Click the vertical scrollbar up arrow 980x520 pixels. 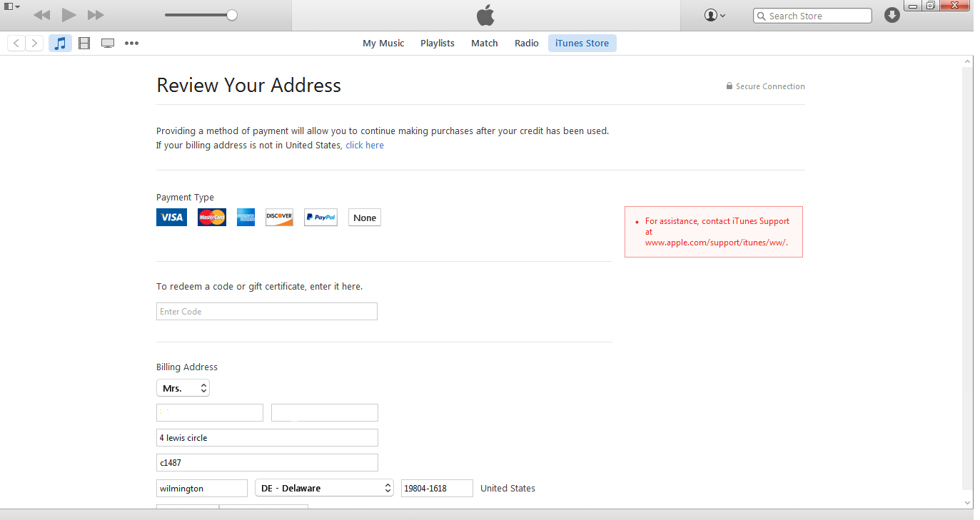(967, 62)
